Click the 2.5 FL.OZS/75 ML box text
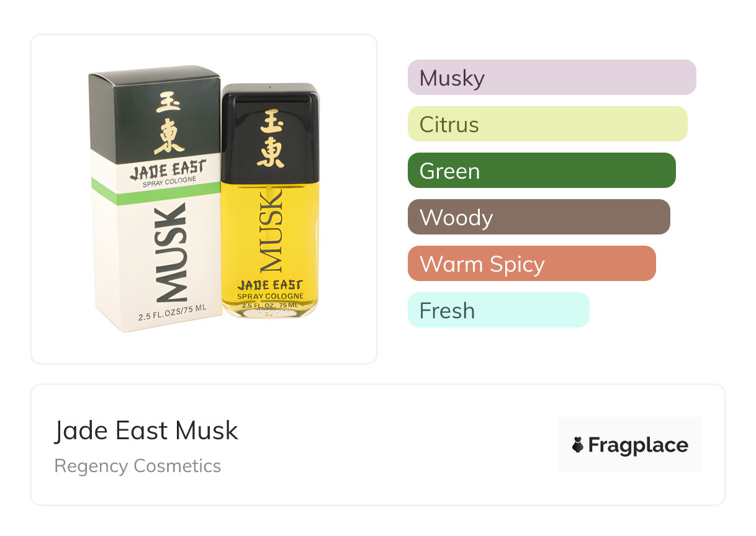Screen dimensions: 756x536 point(172,316)
